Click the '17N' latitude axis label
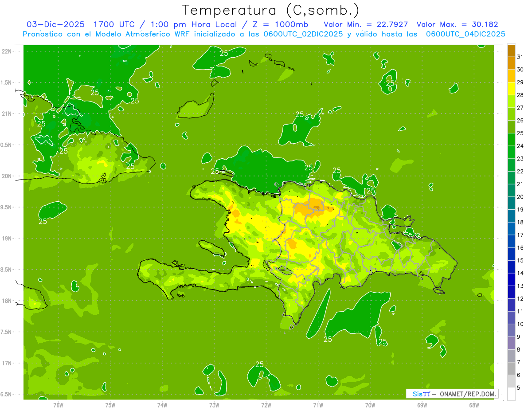This screenshot has width=532, height=411. point(7,363)
